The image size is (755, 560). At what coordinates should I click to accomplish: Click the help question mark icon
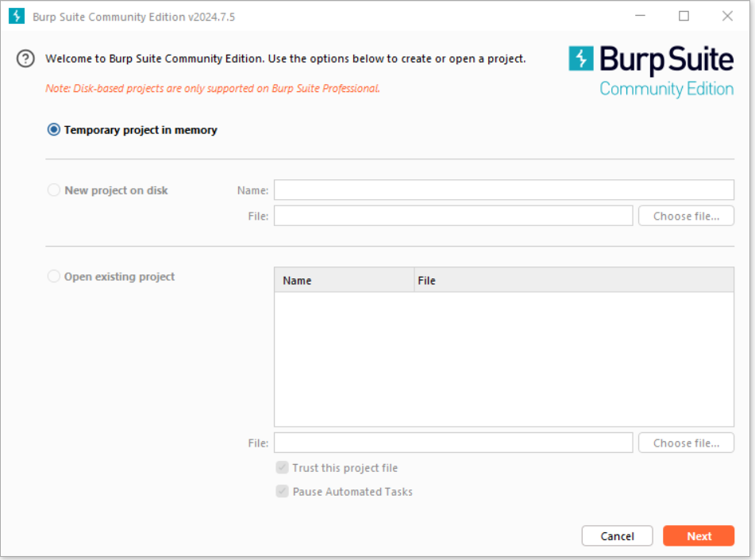click(25, 59)
